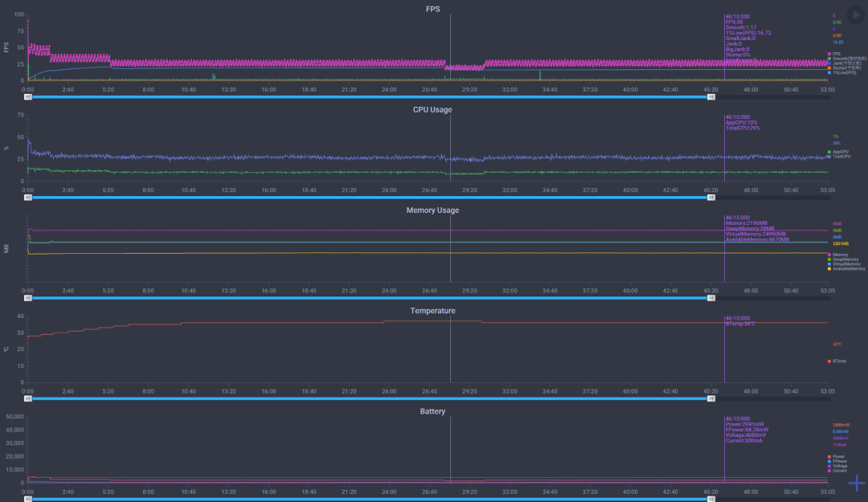Click the 'Current:500mA' tooltip value
The image size is (868, 502).
pos(744,441)
